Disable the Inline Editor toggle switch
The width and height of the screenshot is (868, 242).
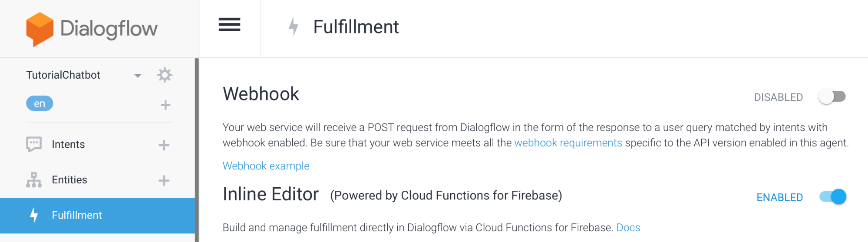[833, 197]
